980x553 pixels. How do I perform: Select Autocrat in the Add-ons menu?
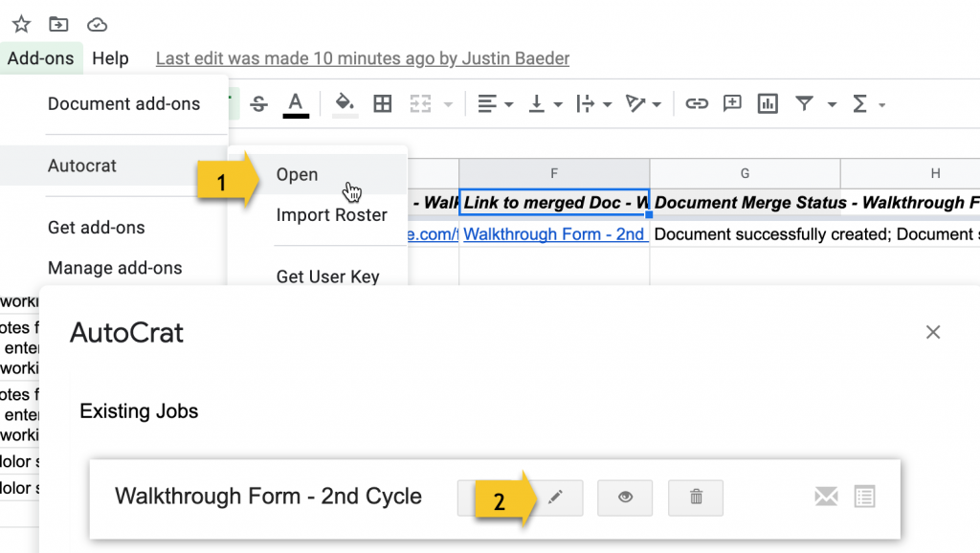click(x=114, y=166)
